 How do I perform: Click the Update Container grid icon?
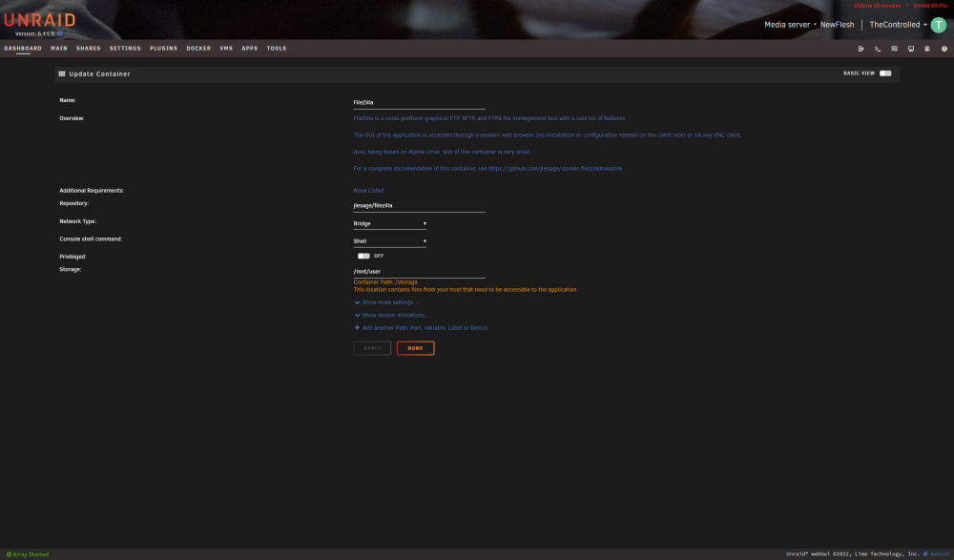(61, 73)
